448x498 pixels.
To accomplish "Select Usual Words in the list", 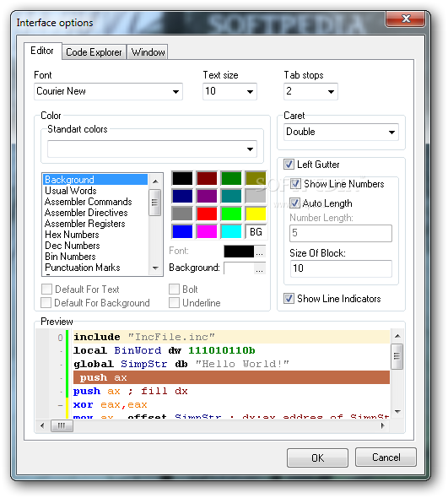I will (x=95, y=191).
